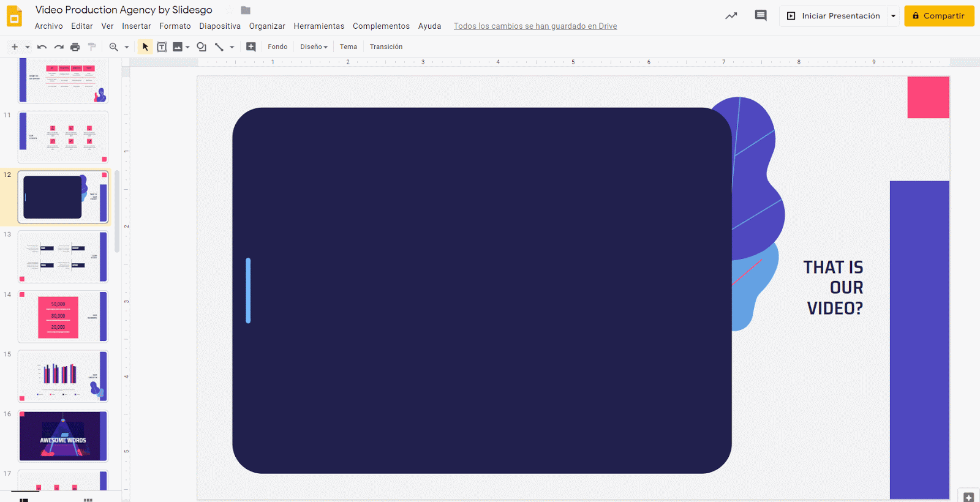Star the Video Production Agency presentation
Viewport: 980px width, 502px height.
tap(230, 10)
